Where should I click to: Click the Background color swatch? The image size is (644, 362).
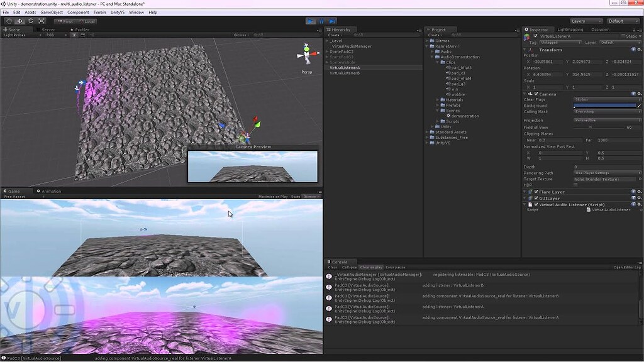pyautogui.click(x=604, y=106)
